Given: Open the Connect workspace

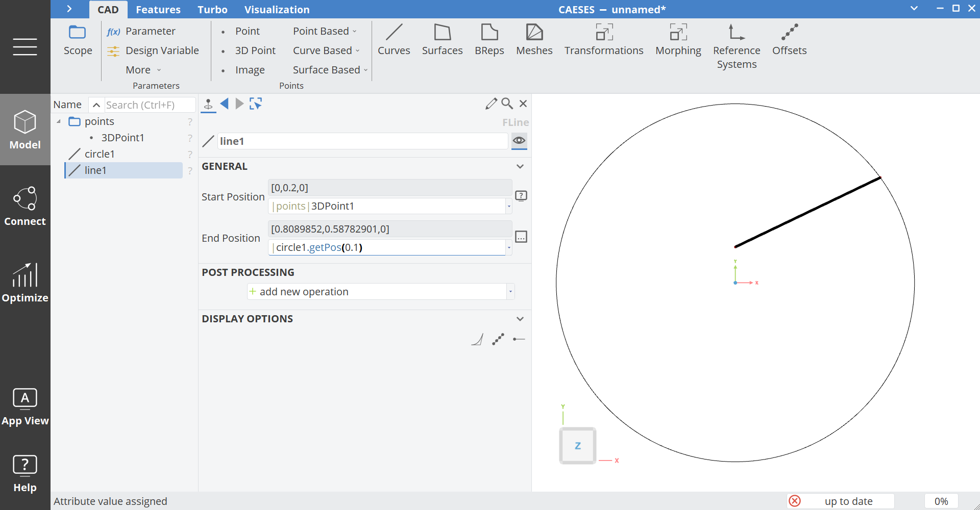Looking at the screenshot, I should (25, 206).
